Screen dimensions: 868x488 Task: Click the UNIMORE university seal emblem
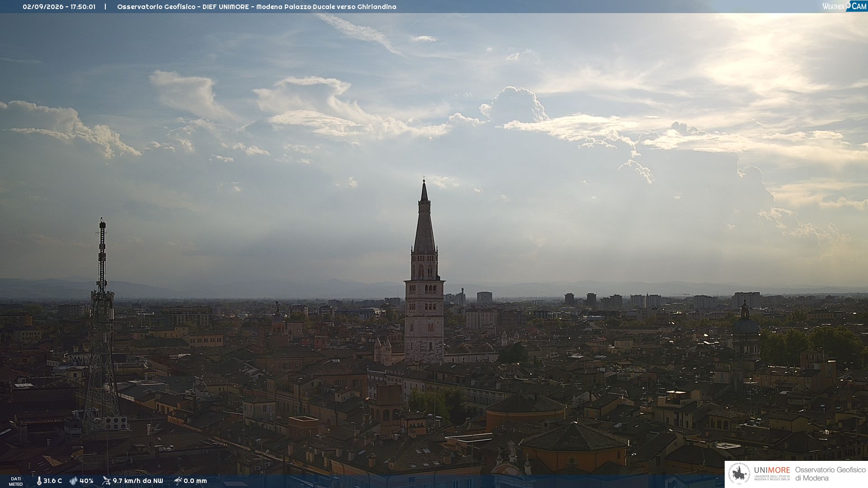739,474
